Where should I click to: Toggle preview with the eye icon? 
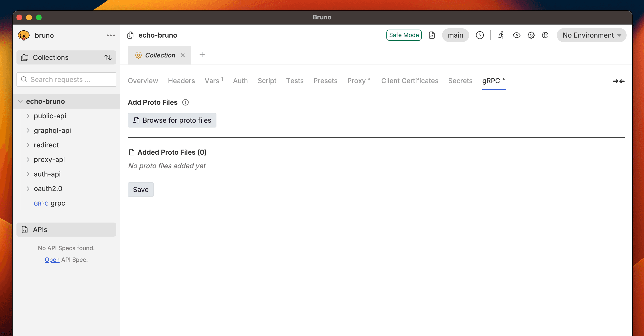pyautogui.click(x=516, y=35)
